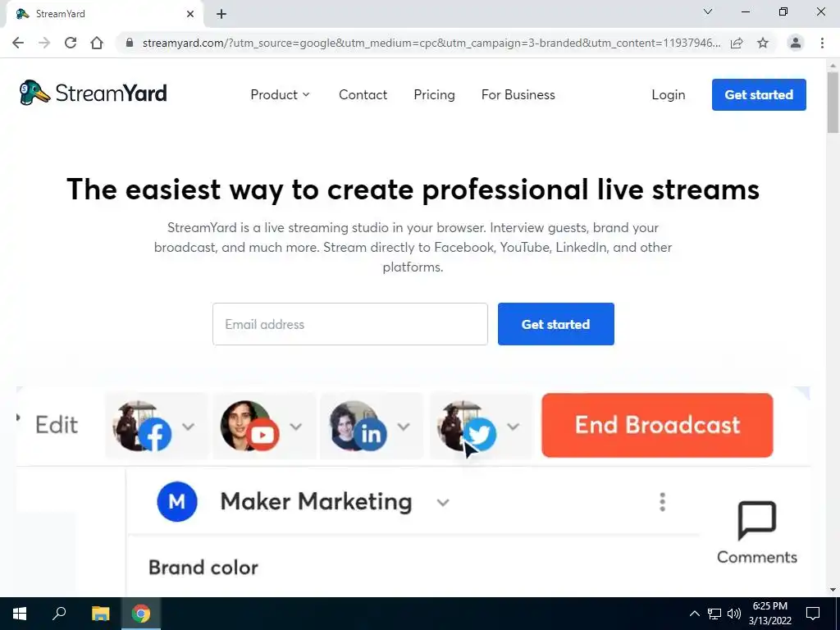Screen dimensions: 840x630
Task: Open Maker Marketing three-dot options
Action: (663, 502)
